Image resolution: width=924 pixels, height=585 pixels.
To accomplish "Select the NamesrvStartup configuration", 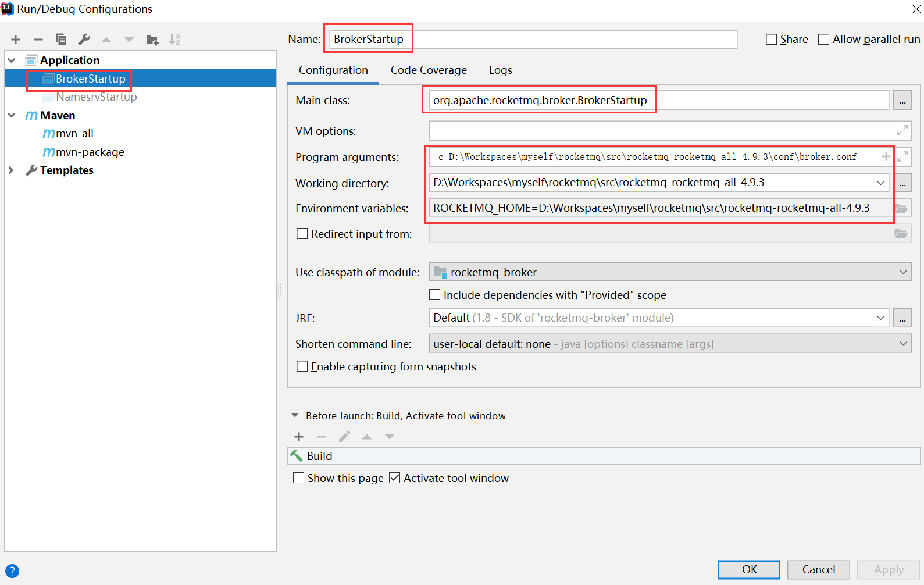I will pos(96,97).
